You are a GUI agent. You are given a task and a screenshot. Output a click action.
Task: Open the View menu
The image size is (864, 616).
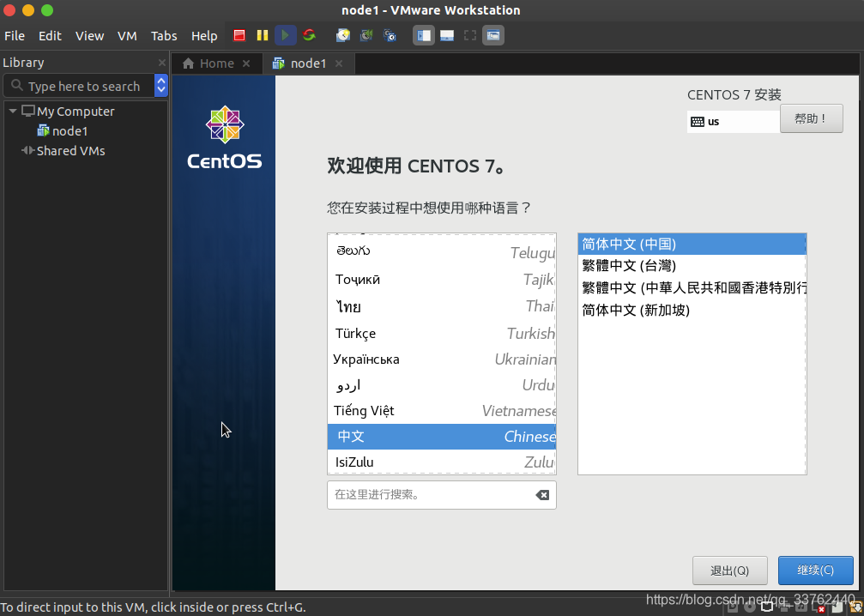tap(89, 36)
